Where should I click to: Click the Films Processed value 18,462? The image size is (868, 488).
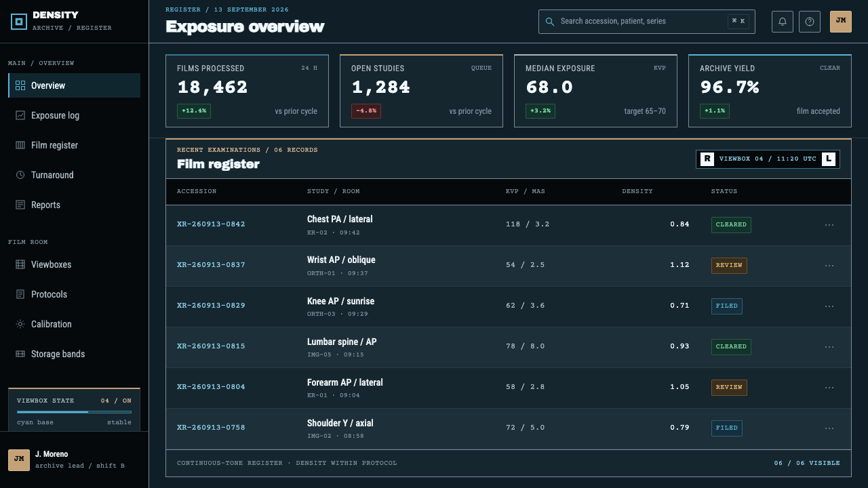pos(212,87)
